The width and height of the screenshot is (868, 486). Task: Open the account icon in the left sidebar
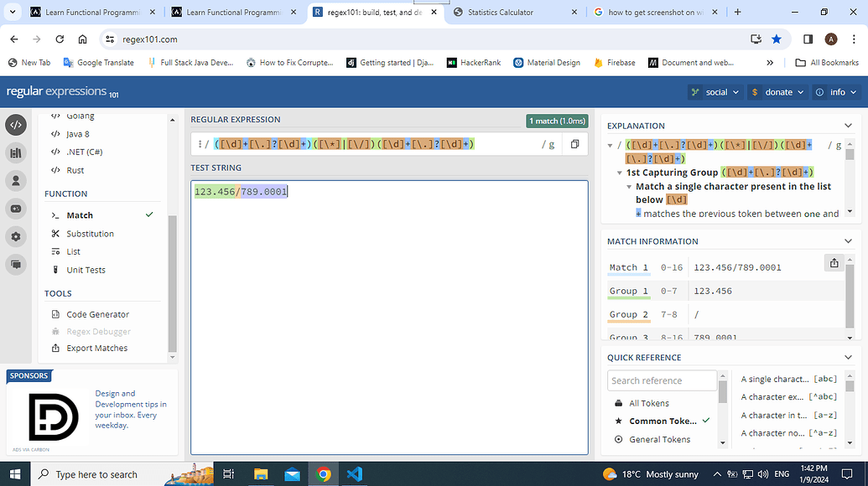click(18, 180)
